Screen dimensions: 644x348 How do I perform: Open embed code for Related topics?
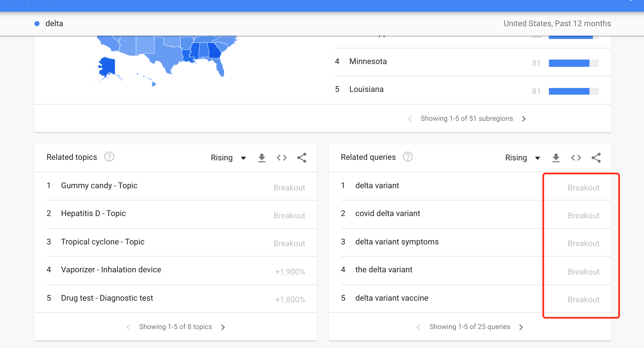tap(282, 158)
